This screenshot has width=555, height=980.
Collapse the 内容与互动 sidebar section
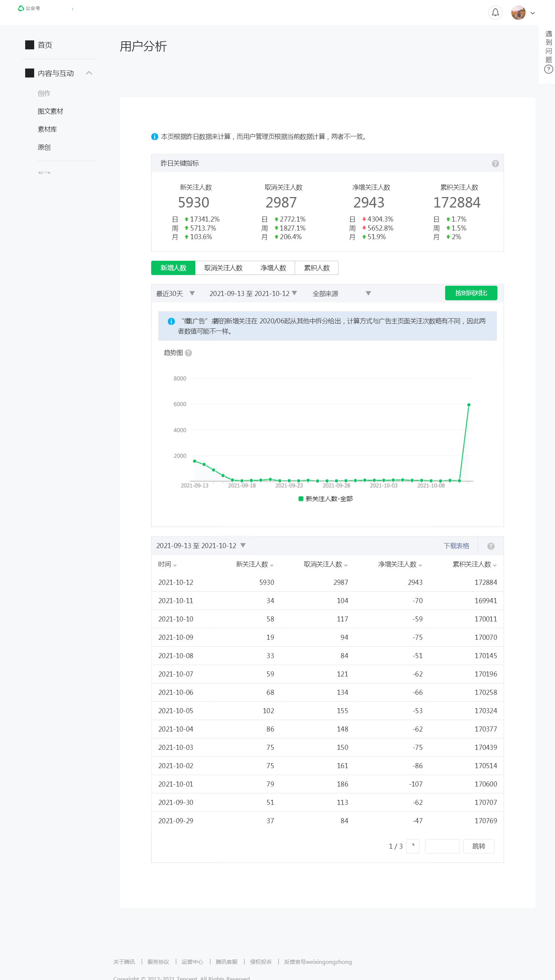pos(89,73)
